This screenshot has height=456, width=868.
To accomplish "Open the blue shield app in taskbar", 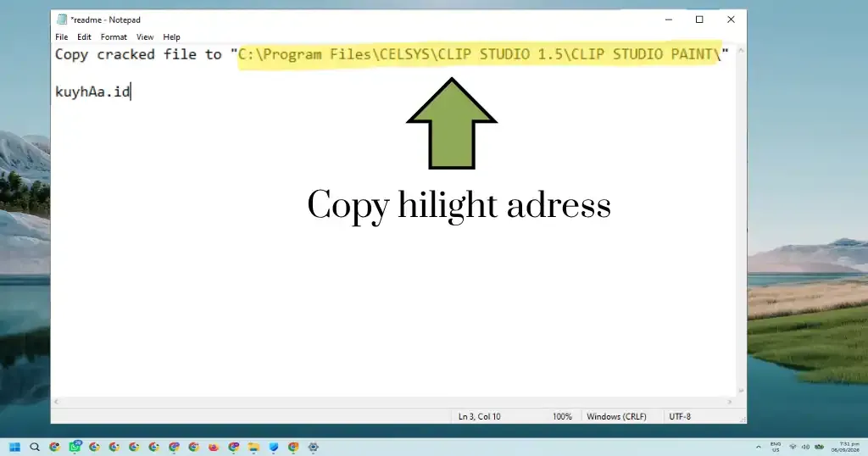I will (x=274, y=448).
